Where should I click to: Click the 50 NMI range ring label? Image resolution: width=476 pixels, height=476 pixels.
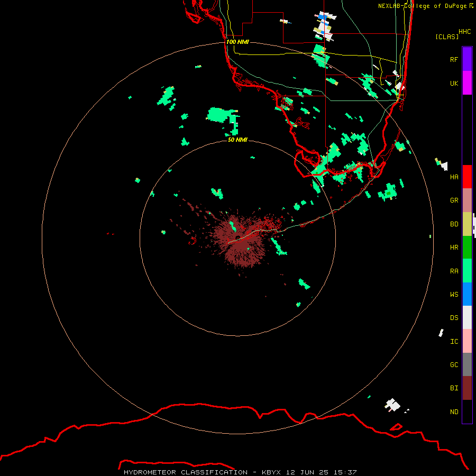point(237,140)
